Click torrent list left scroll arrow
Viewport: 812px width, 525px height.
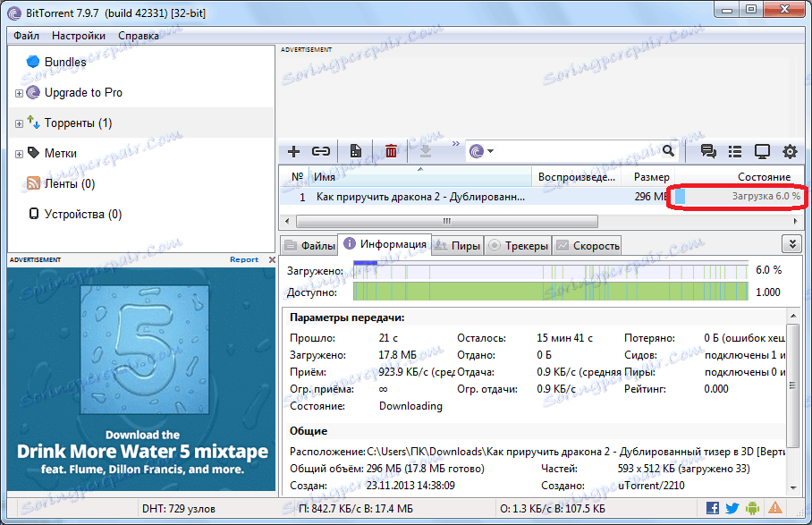pos(287,221)
